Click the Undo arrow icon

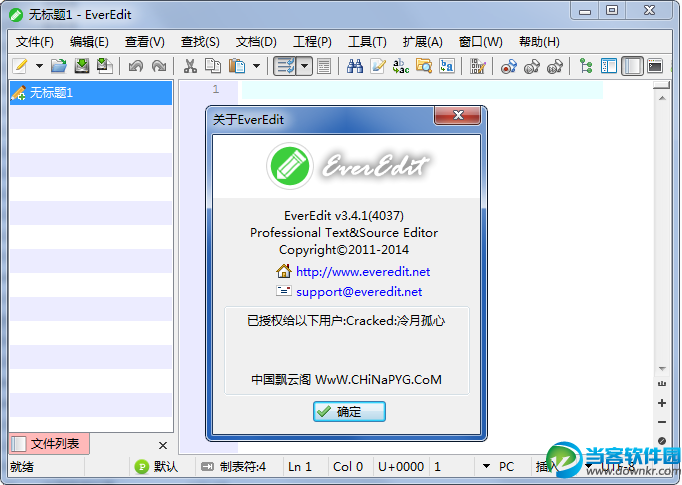(x=136, y=66)
